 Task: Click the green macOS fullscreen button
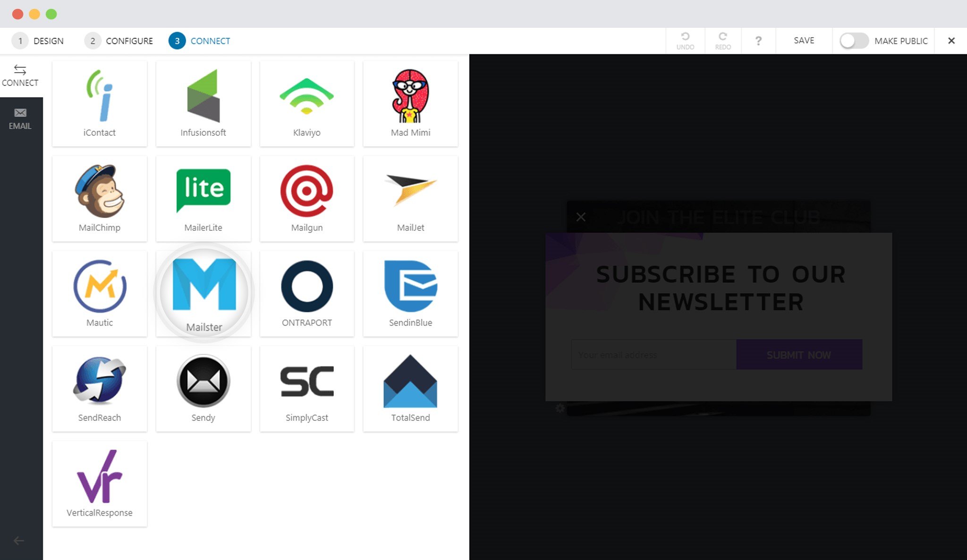[51, 14]
